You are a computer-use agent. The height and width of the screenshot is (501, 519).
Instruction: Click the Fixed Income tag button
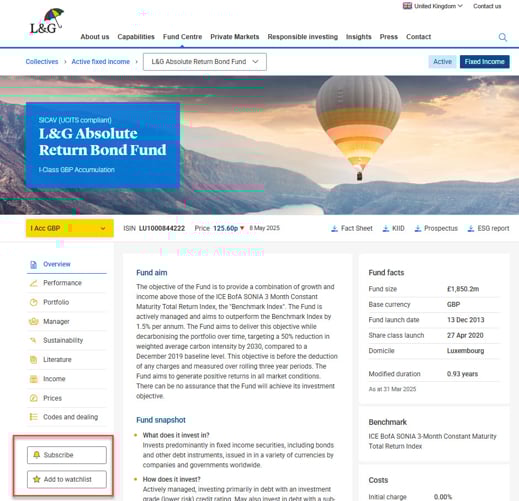(485, 62)
